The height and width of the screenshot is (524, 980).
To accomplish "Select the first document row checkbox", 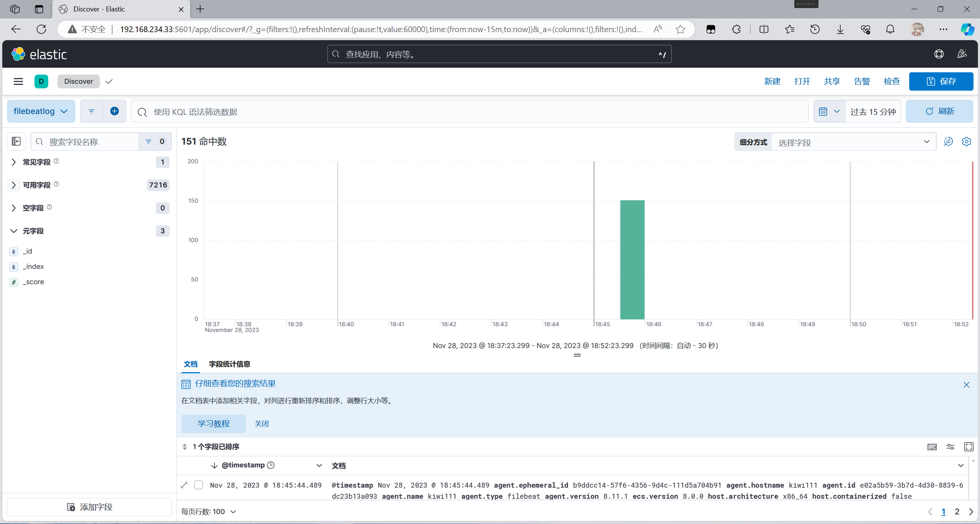I will [198, 485].
